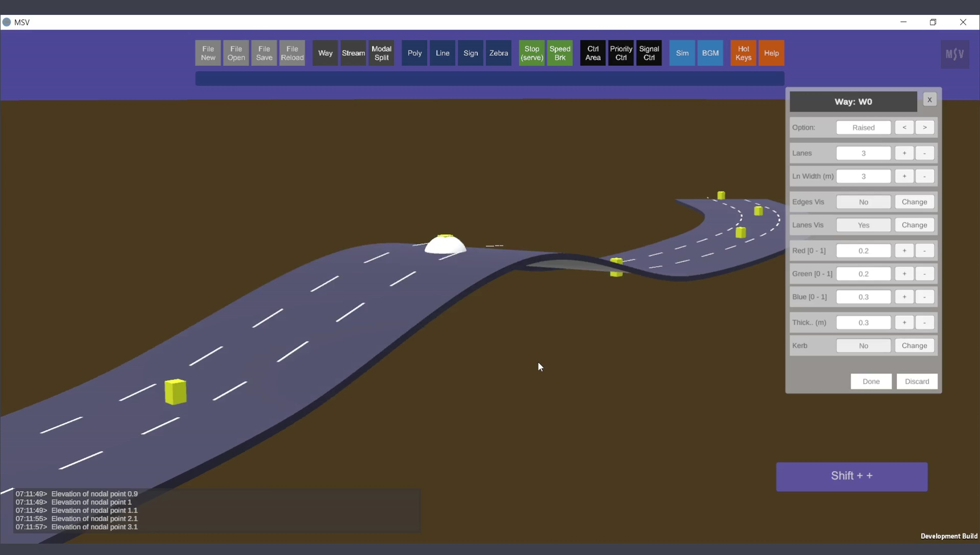The width and height of the screenshot is (980, 555).
Task: Click the MSV logo icon
Action: coord(954,54)
